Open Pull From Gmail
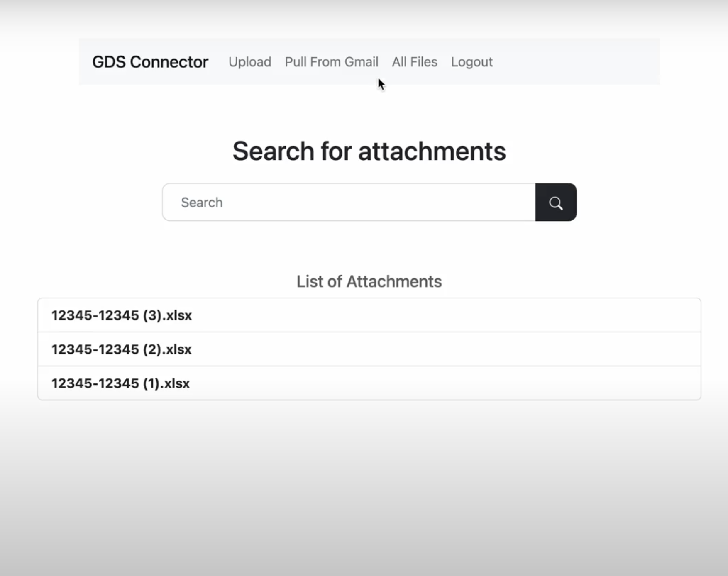This screenshot has height=576, width=728. point(332,62)
